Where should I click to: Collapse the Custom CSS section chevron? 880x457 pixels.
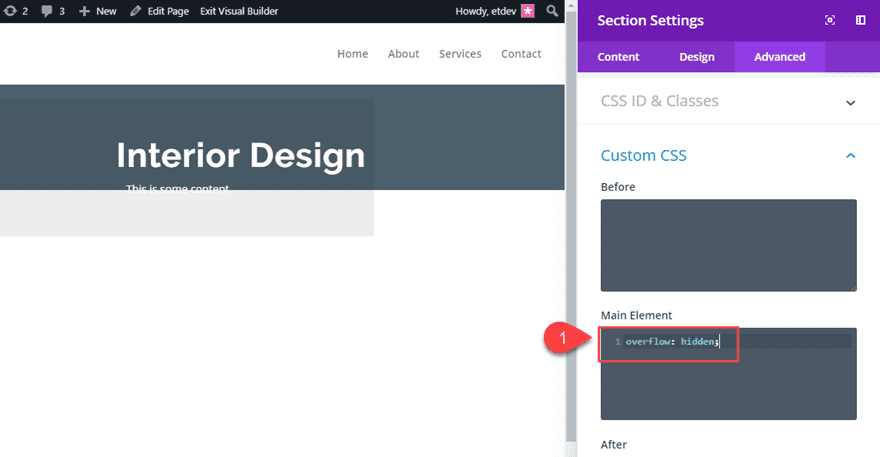tap(850, 156)
